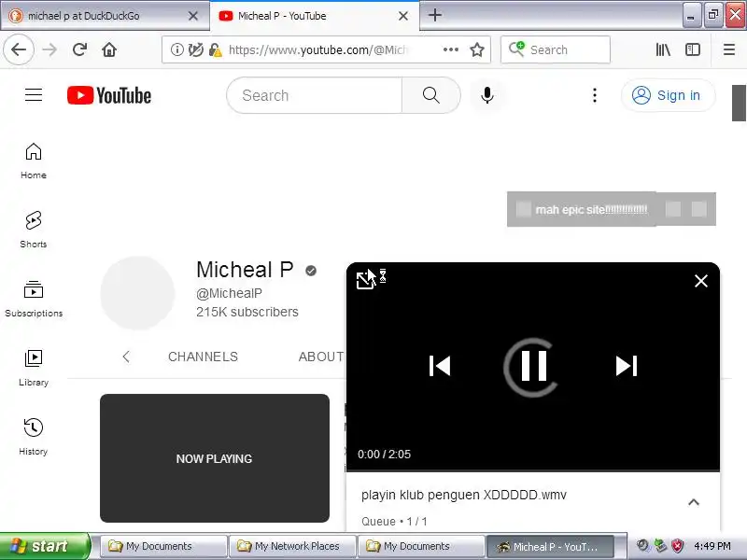
Task: Click playin klub penguen XDDDDD.wmv title
Action: (463, 495)
